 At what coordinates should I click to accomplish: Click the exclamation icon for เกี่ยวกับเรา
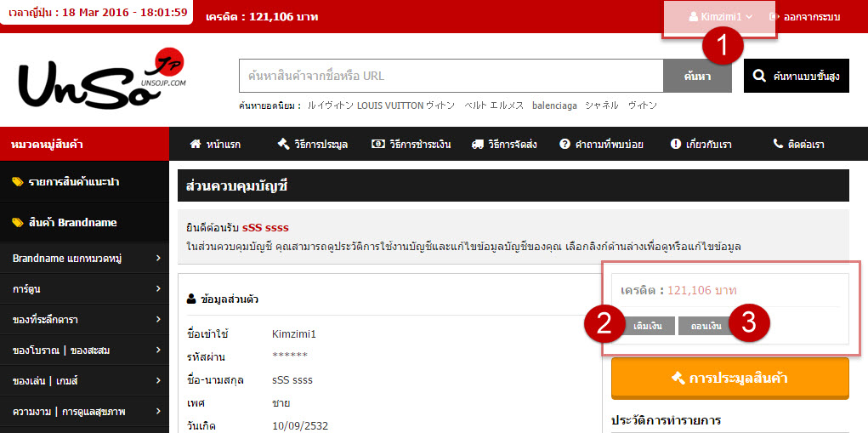point(676,144)
